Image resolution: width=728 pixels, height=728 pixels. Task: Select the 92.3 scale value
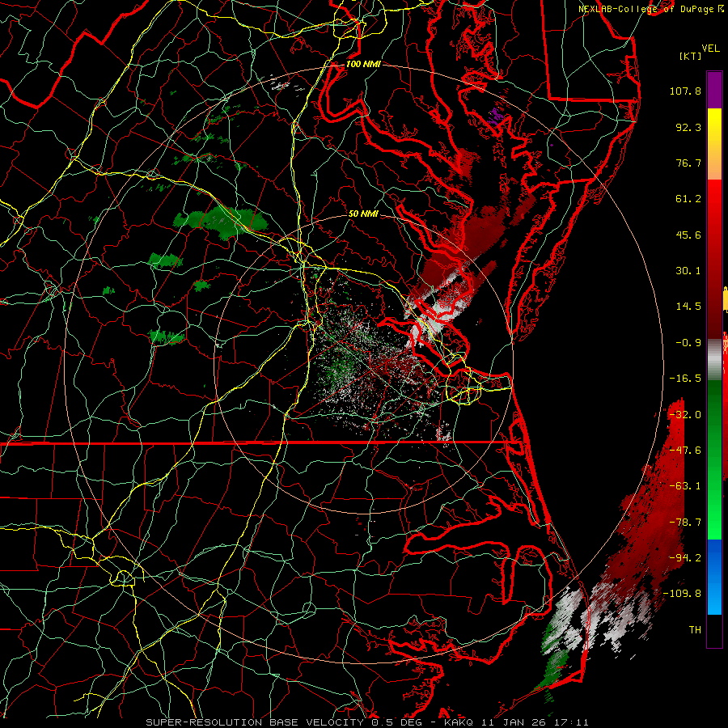pyautogui.click(x=688, y=127)
